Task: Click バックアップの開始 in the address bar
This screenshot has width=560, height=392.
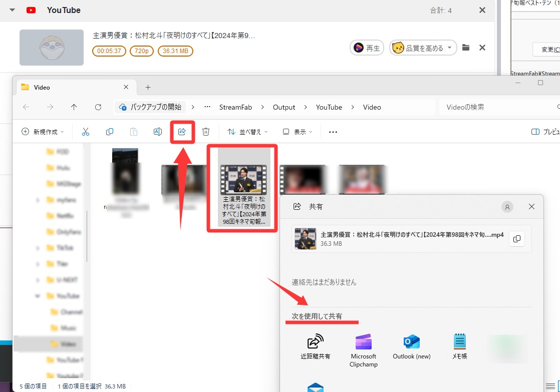Action: 150,107
